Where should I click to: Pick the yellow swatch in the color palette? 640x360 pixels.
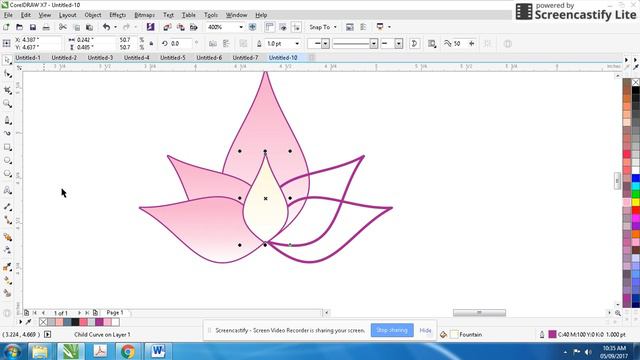point(636,202)
